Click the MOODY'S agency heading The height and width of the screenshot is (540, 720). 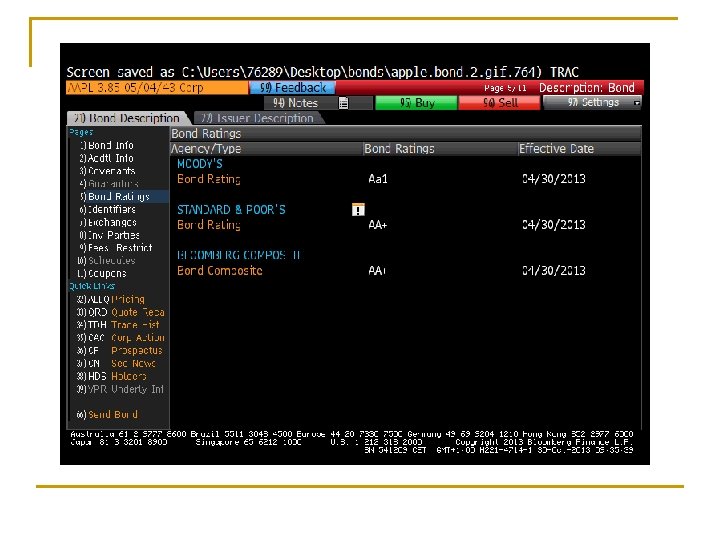pos(200,164)
